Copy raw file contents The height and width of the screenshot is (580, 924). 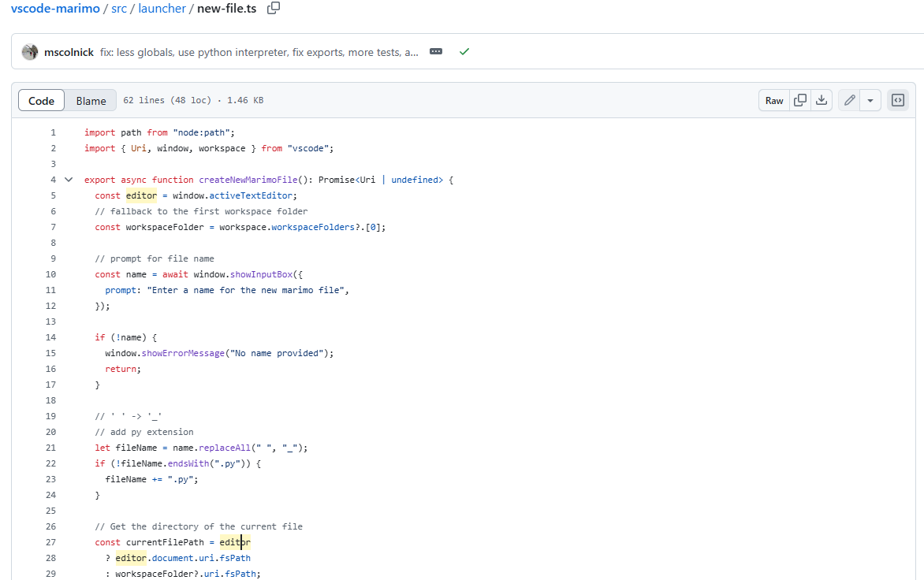tap(799, 100)
